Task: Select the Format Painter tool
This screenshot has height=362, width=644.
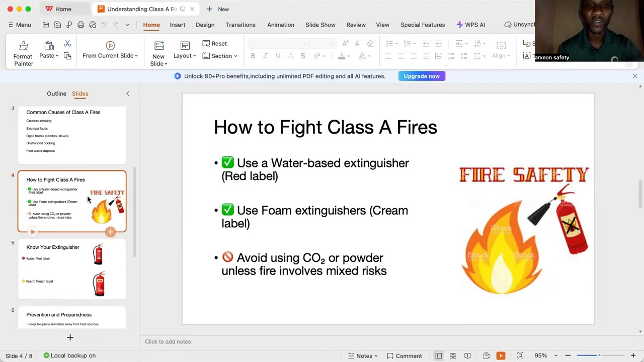Action: coord(23,53)
